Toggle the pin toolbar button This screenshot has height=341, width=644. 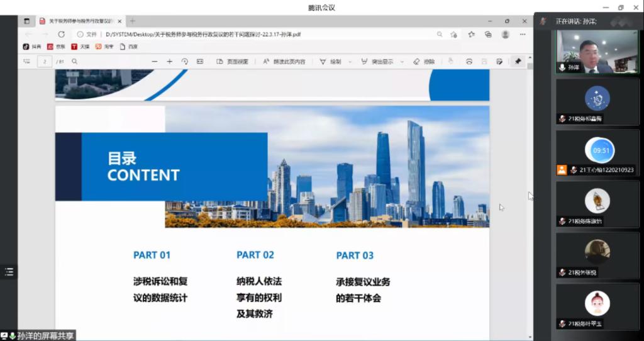point(518,62)
